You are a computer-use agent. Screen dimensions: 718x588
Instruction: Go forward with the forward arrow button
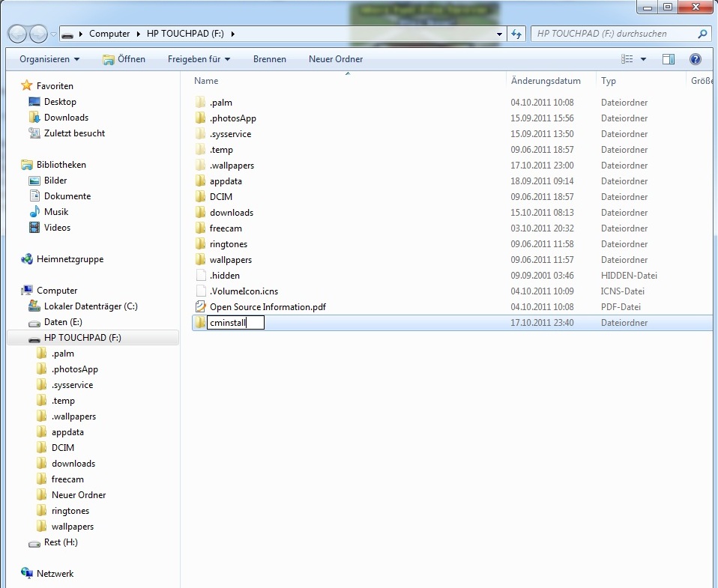38,34
